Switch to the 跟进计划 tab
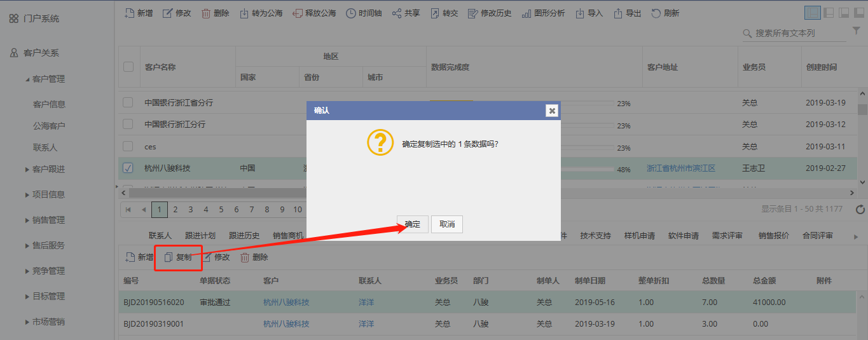Viewport: 868px width, 340px height. pyautogui.click(x=200, y=236)
